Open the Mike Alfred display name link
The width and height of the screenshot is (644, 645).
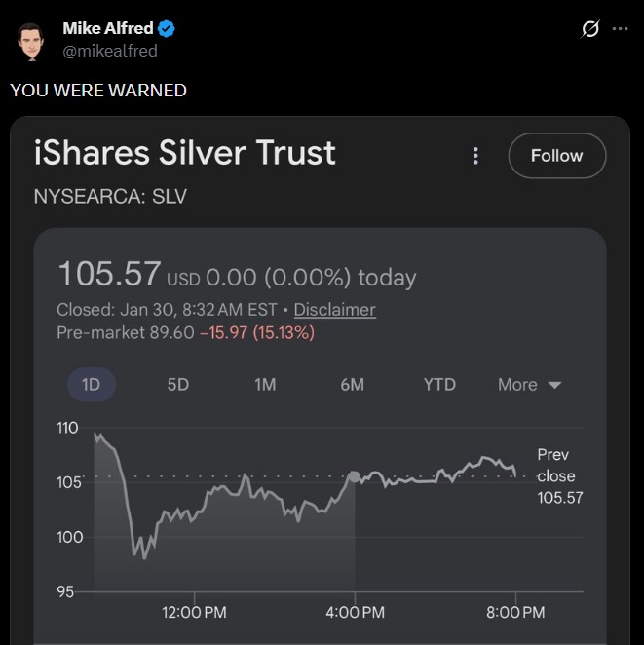pyautogui.click(x=106, y=29)
